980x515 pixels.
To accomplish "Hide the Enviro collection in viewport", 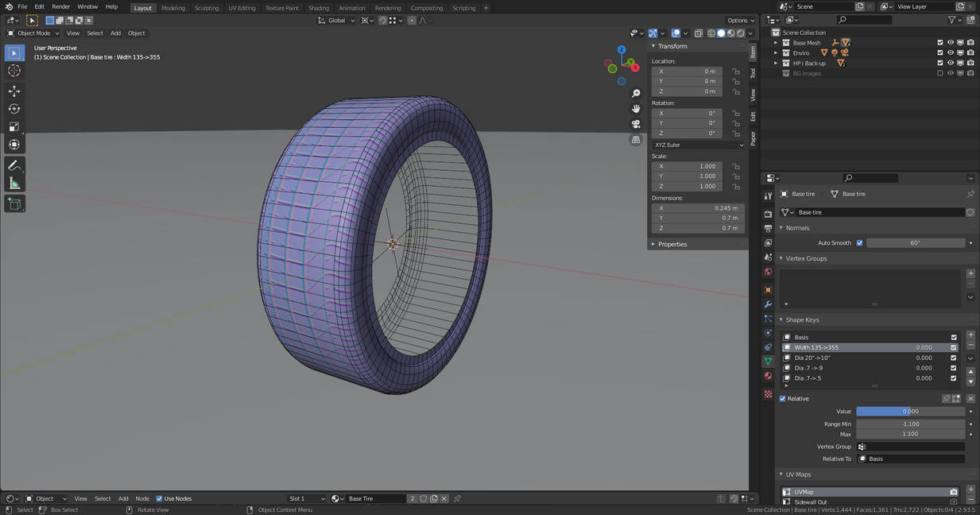I will (x=950, y=53).
